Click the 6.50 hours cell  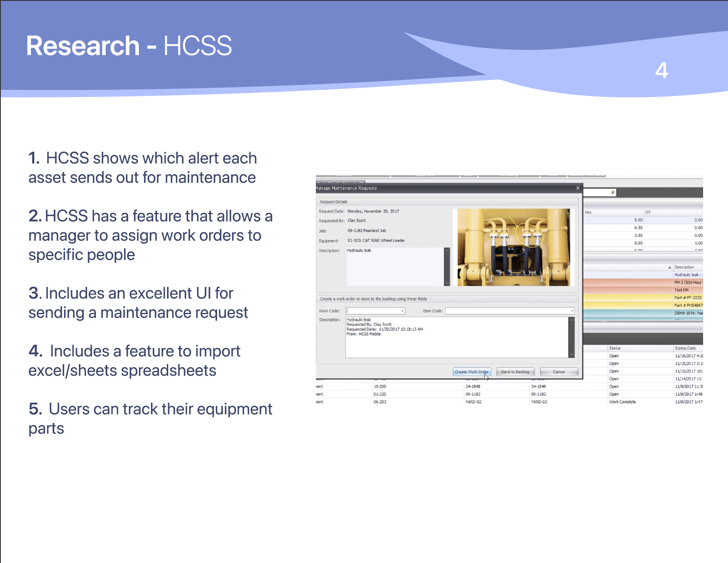[x=638, y=228]
